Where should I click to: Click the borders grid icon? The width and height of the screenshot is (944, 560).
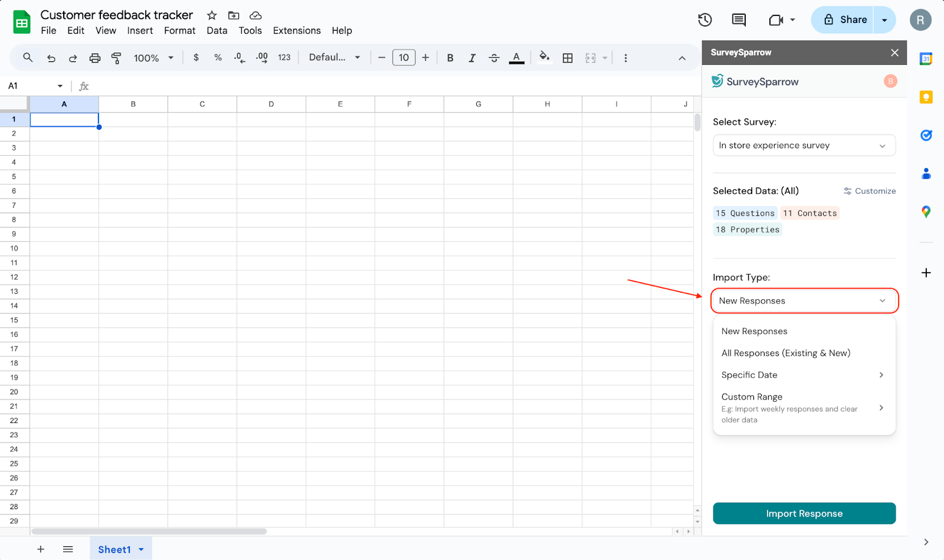(568, 58)
